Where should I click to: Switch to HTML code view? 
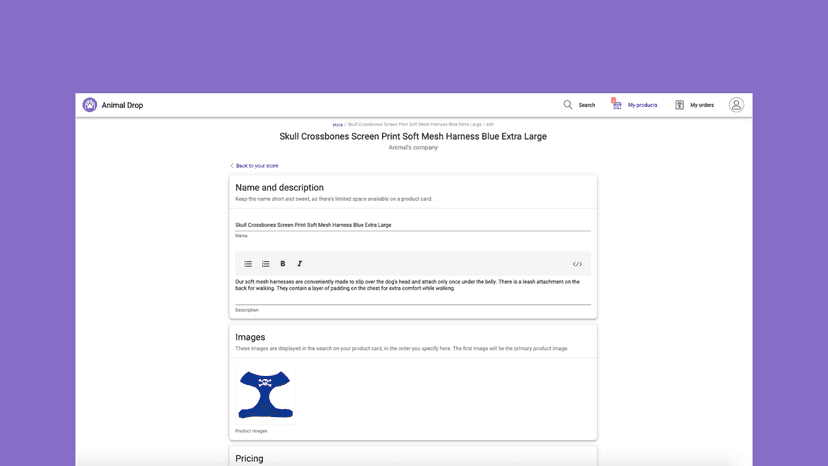(577, 264)
